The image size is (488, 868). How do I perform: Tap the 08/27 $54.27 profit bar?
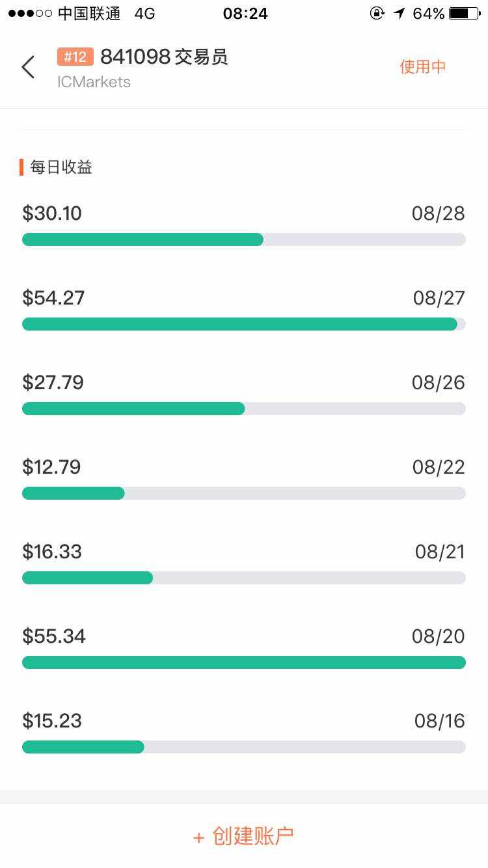243,324
